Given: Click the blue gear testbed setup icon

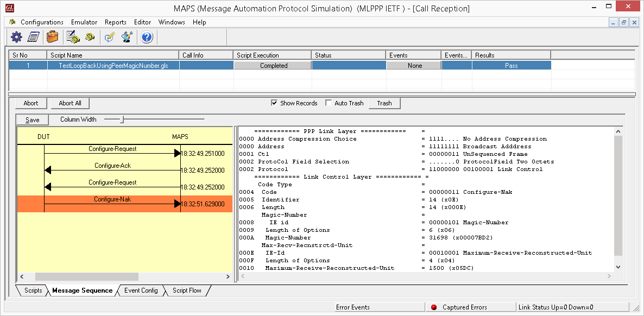Looking at the screenshot, I should [16, 37].
